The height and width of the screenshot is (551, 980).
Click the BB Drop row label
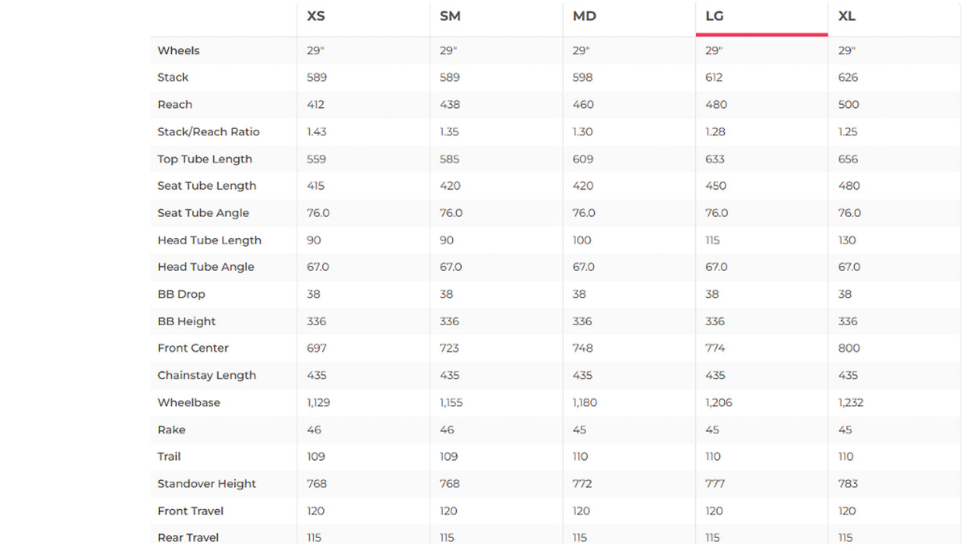(182, 294)
